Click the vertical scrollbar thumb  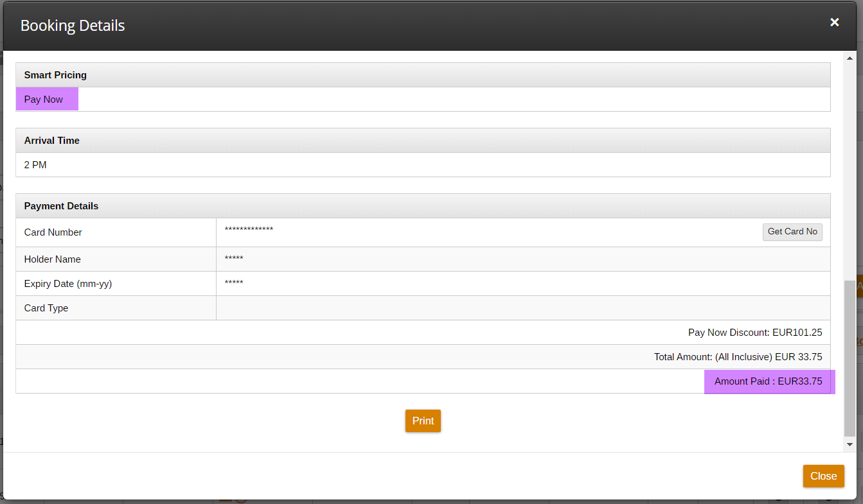(850, 357)
